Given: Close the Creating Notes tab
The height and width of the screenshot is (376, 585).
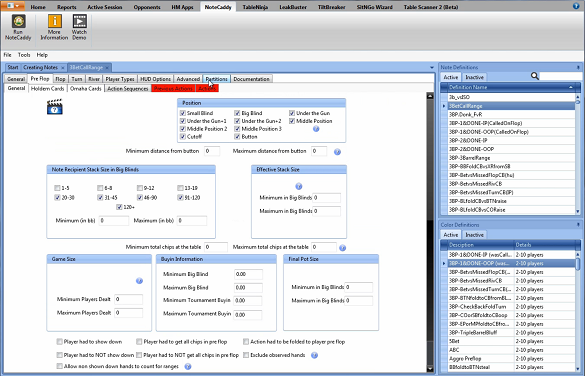Looking at the screenshot, I should click(x=63, y=68).
